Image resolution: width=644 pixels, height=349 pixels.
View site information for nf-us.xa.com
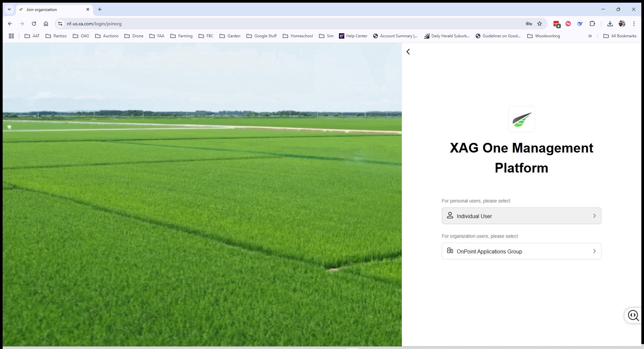point(60,24)
